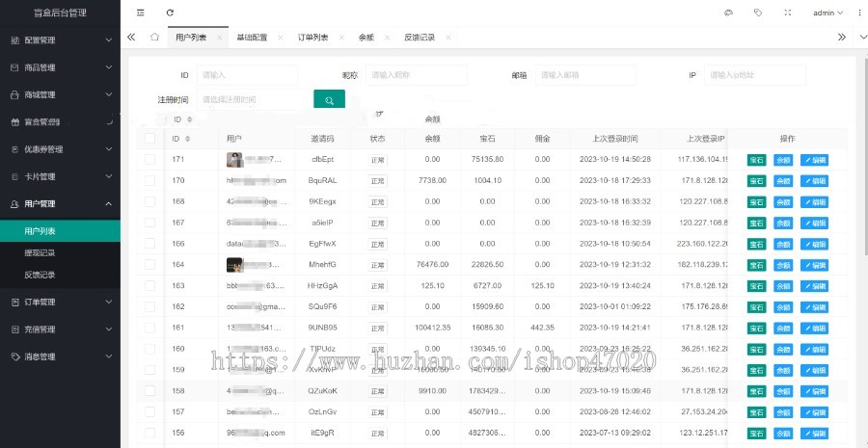Click avatar thumbnail of user 171
Image resolution: width=868 pixels, height=448 pixels.
click(x=234, y=159)
